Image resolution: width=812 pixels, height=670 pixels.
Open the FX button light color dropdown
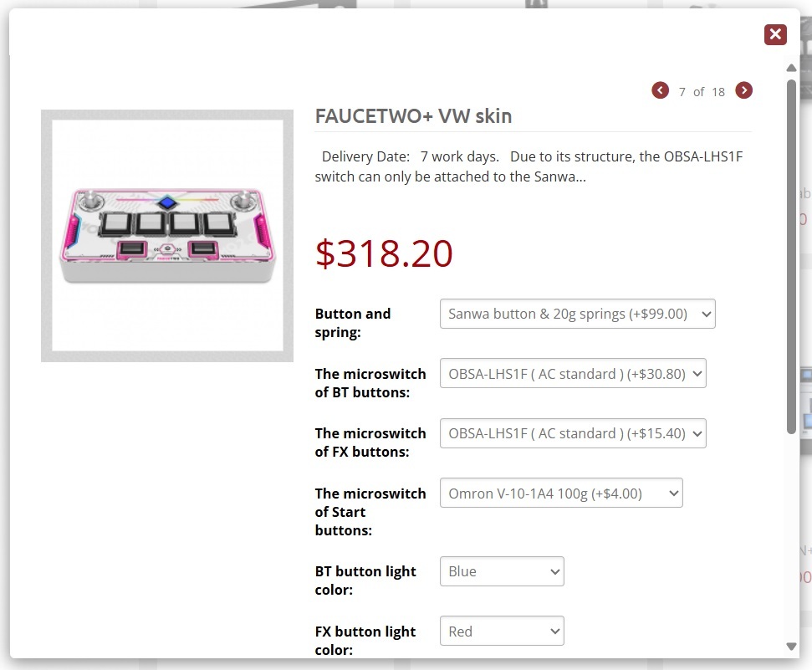[x=502, y=632]
